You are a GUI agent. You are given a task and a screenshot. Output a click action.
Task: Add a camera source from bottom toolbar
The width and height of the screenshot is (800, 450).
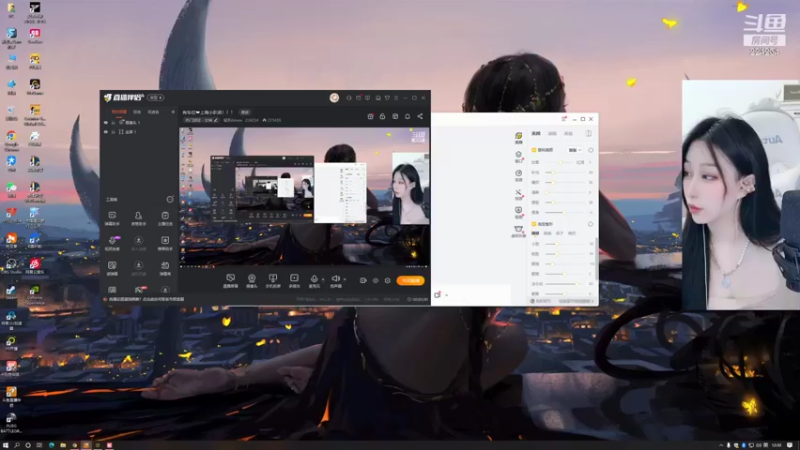point(252,281)
